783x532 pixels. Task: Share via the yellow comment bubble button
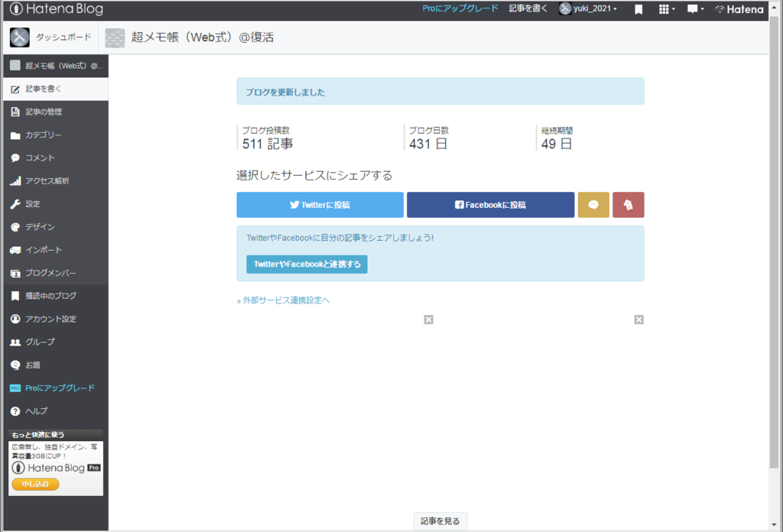pyautogui.click(x=593, y=205)
